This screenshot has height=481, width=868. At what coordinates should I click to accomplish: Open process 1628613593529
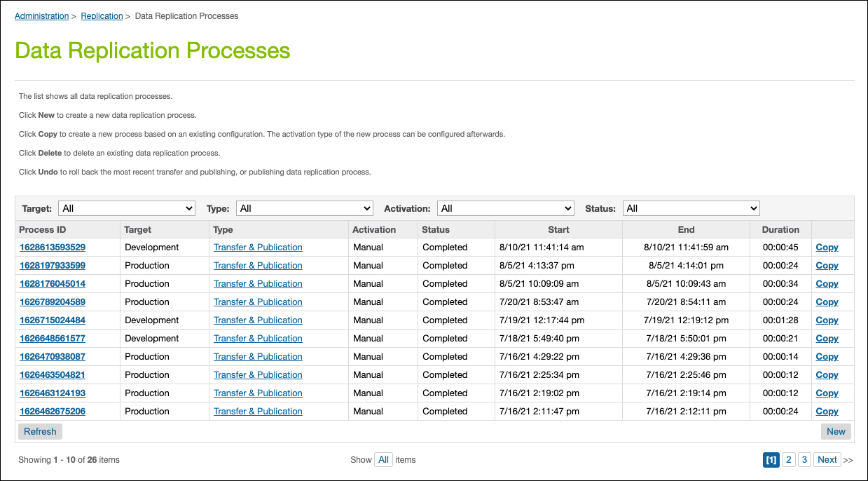53,248
